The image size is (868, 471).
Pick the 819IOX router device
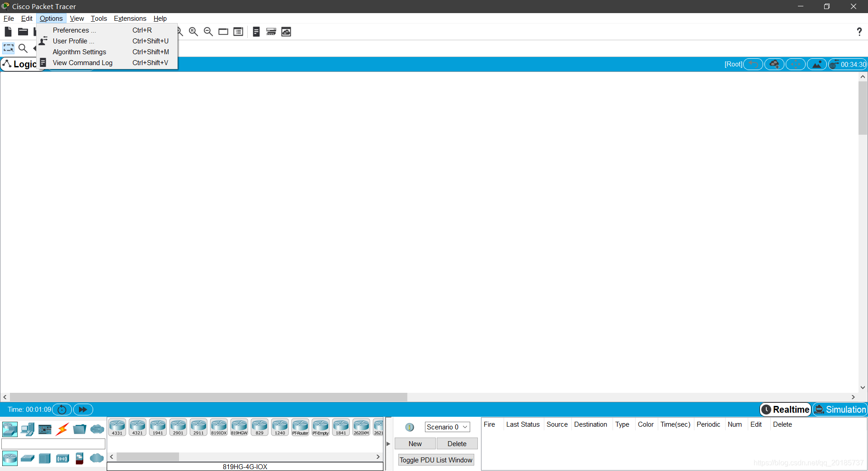click(x=219, y=427)
